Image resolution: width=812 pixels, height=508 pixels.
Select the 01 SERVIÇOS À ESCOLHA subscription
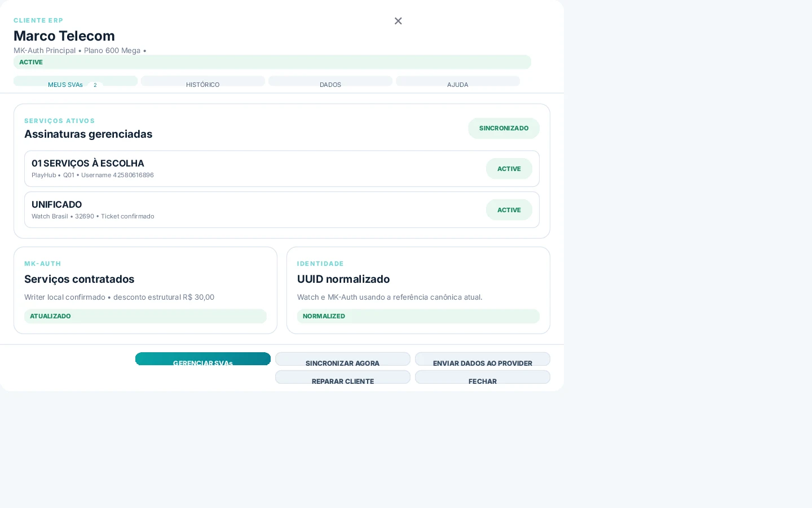(282, 169)
